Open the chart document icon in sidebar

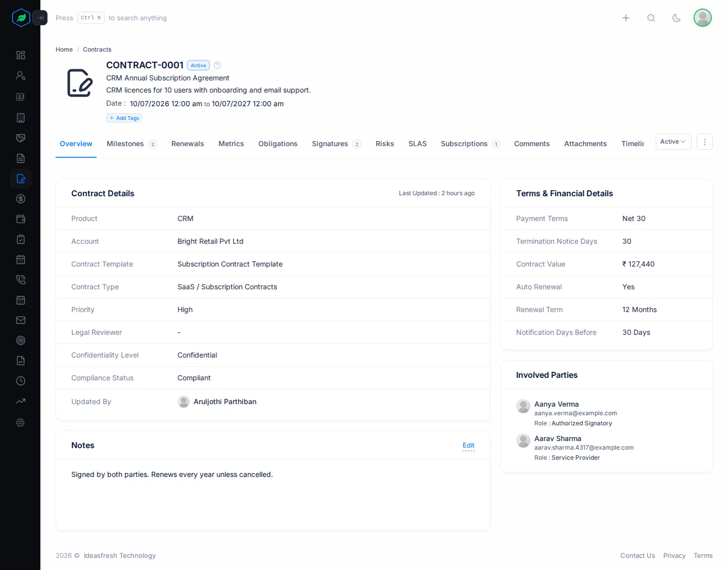(21, 361)
